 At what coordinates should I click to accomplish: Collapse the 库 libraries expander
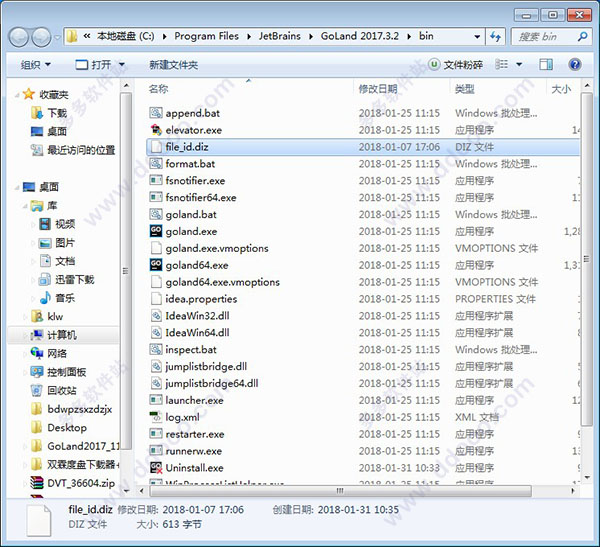pos(25,206)
